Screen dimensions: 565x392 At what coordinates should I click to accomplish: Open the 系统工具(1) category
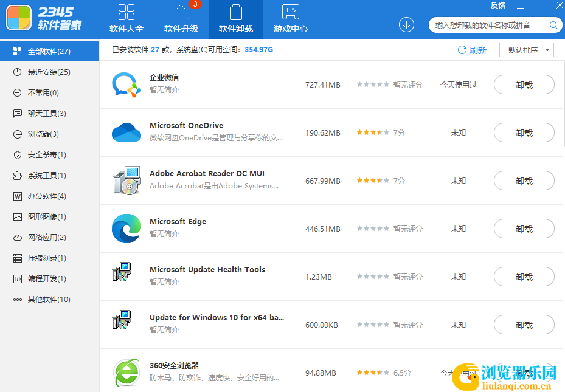49,175
